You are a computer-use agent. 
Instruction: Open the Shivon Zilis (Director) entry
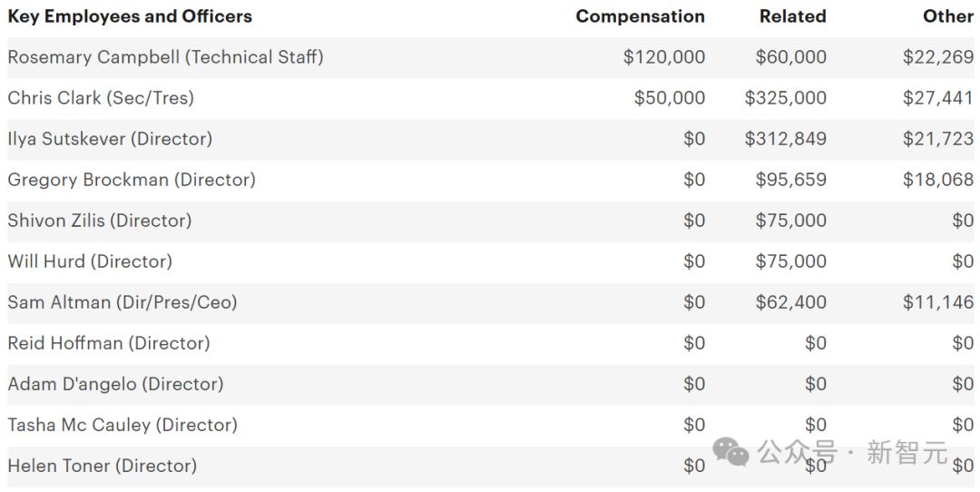coord(100,221)
